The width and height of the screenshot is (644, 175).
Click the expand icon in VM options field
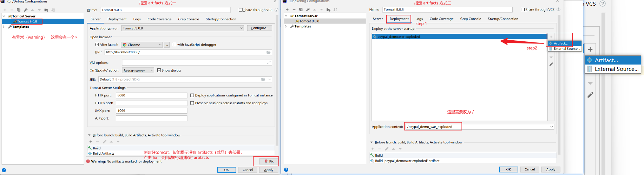click(269, 62)
